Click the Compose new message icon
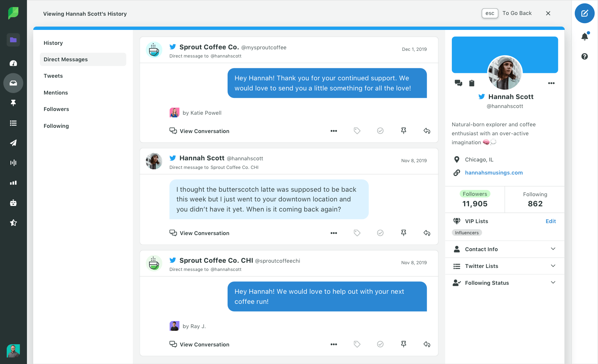 [585, 13]
